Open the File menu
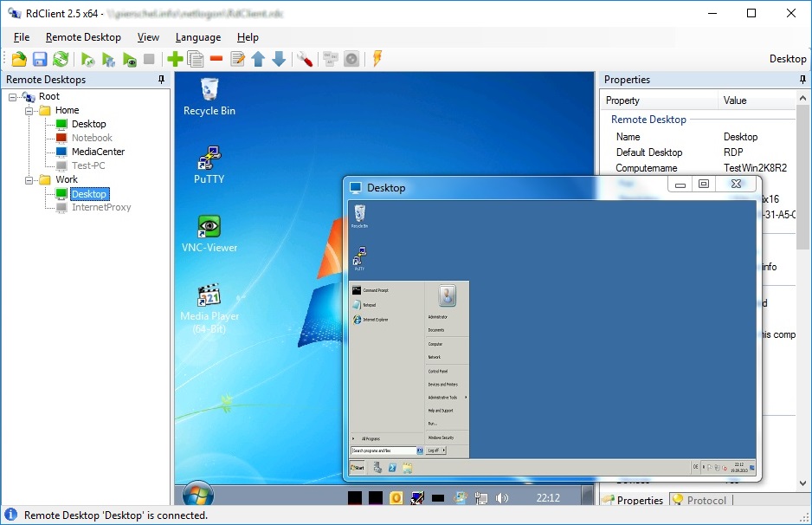 point(22,37)
